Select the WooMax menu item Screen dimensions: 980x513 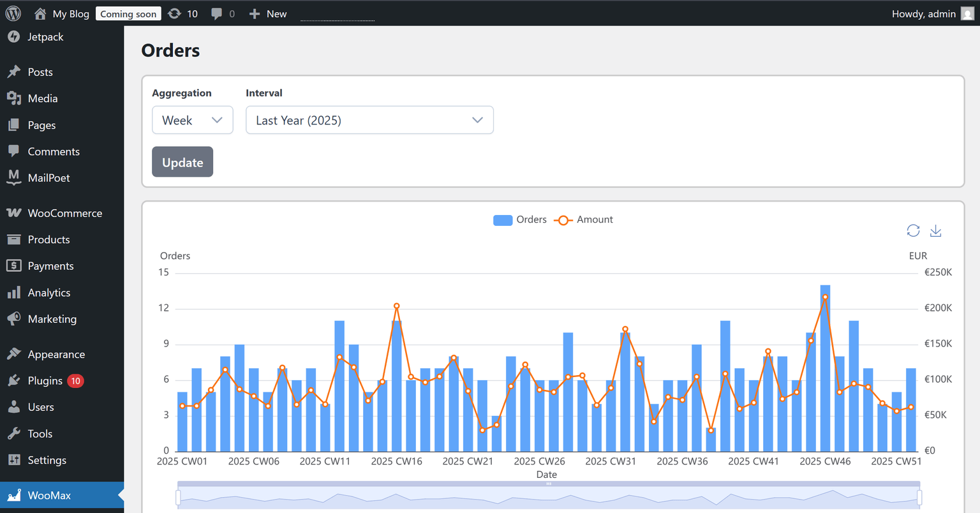[x=62, y=495]
